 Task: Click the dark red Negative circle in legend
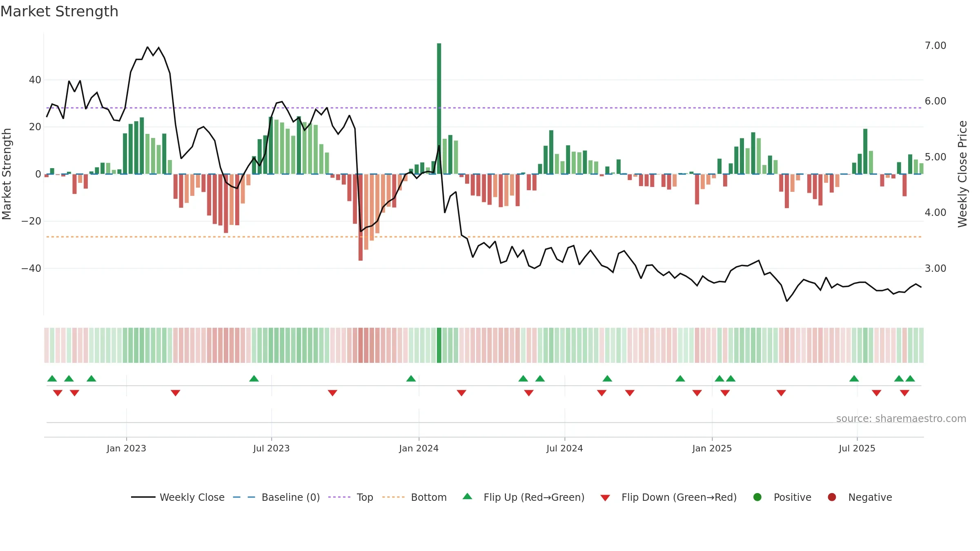click(x=832, y=497)
